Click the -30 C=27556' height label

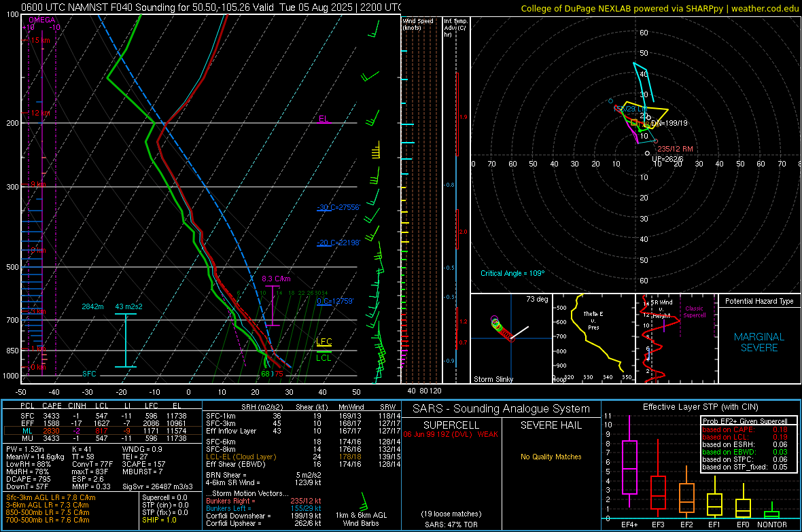click(x=338, y=207)
